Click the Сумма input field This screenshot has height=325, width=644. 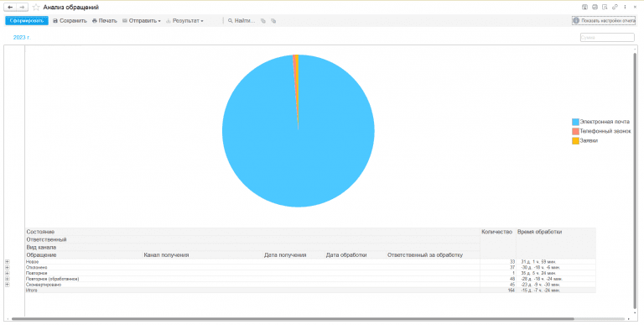coord(607,38)
